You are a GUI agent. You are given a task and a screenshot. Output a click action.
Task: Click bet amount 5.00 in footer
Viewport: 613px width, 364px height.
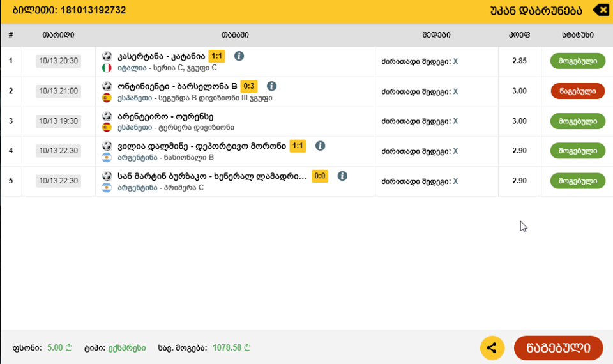(x=59, y=347)
